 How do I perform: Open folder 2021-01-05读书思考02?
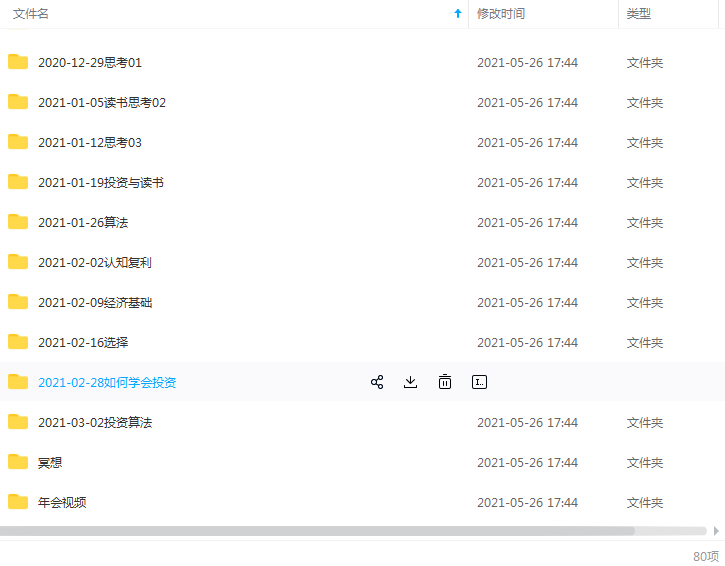point(102,103)
